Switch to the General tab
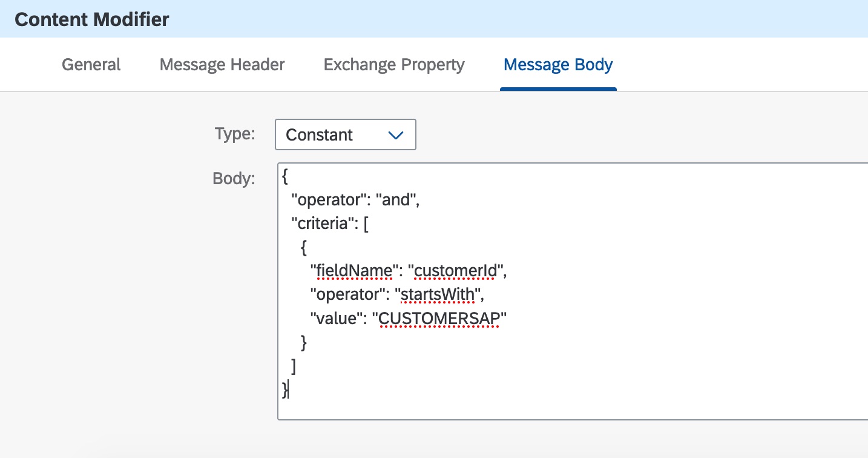The height and width of the screenshot is (458, 868). pyautogui.click(x=91, y=65)
